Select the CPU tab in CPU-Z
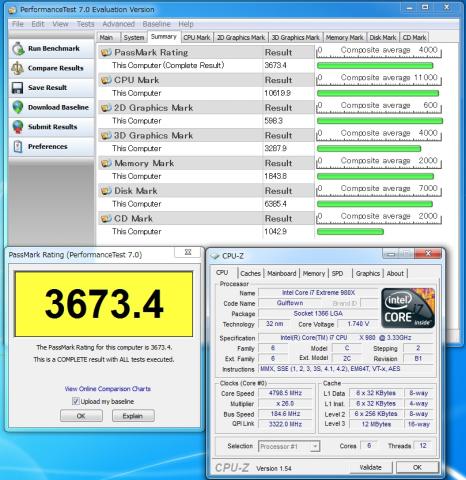 [223, 273]
